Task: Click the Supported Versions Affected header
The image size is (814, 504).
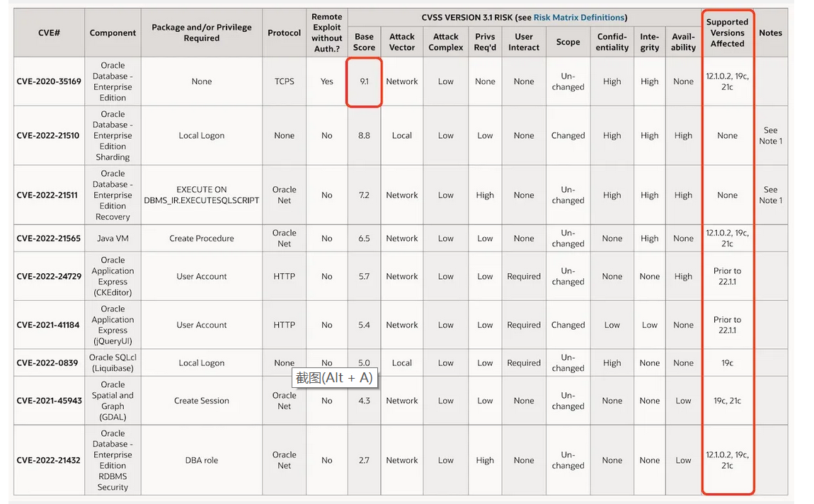Action: (x=728, y=33)
